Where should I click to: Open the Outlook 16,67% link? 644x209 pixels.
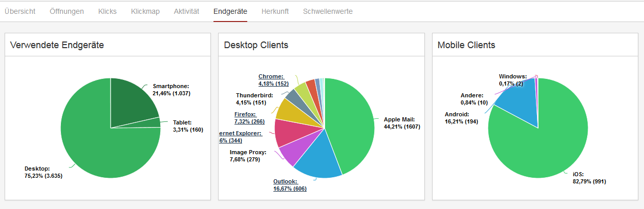coord(290,185)
